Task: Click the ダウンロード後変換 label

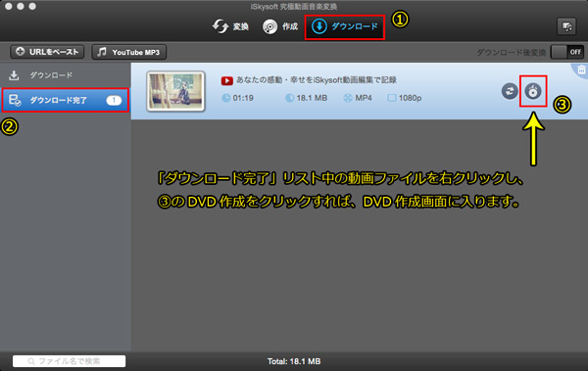Action: (511, 53)
